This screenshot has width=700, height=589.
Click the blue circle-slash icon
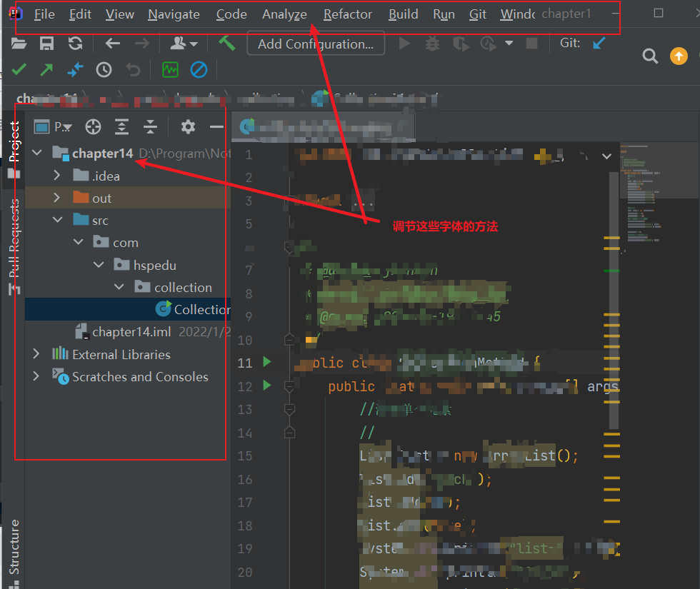pos(199,70)
